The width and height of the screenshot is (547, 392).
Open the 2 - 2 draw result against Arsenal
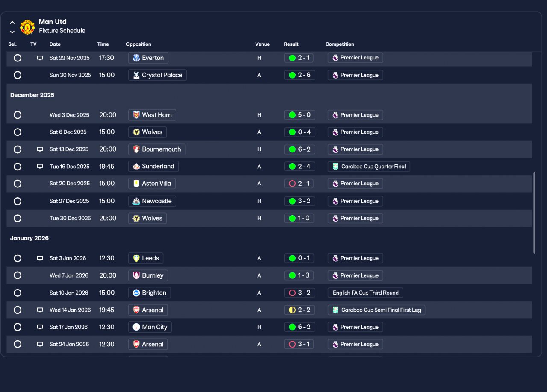pyautogui.click(x=300, y=310)
